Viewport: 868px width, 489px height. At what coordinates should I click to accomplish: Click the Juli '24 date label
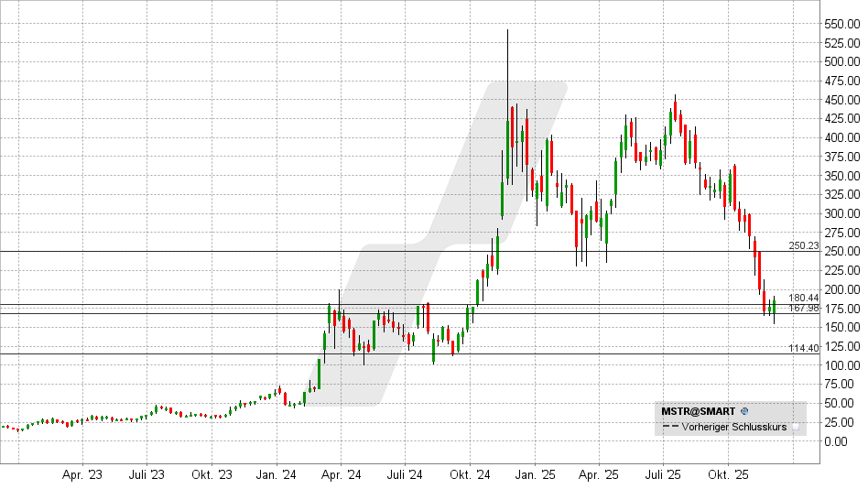pyautogui.click(x=406, y=475)
